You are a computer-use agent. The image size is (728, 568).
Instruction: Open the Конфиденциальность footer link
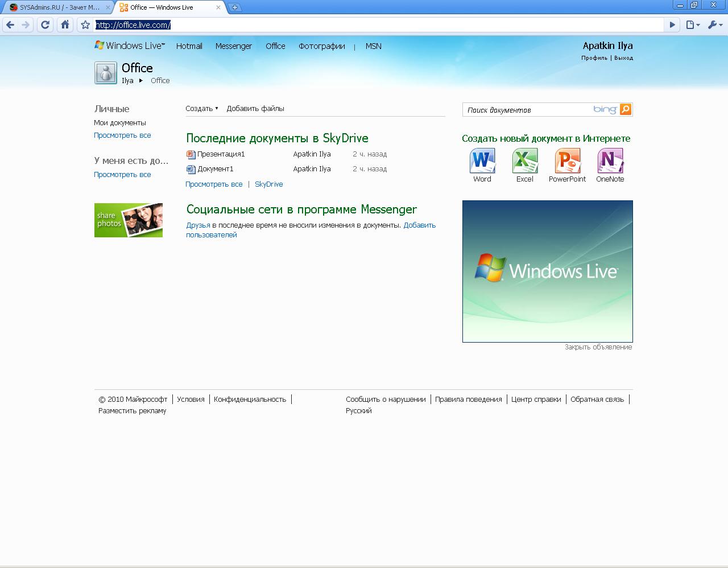click(250, 400)
